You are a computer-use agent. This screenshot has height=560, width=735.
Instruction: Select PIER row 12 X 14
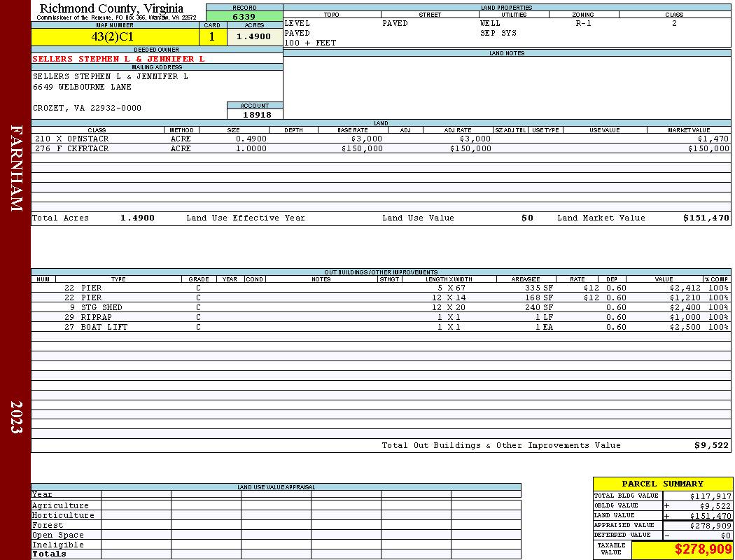pyautogui.click(x=381, y=297)
